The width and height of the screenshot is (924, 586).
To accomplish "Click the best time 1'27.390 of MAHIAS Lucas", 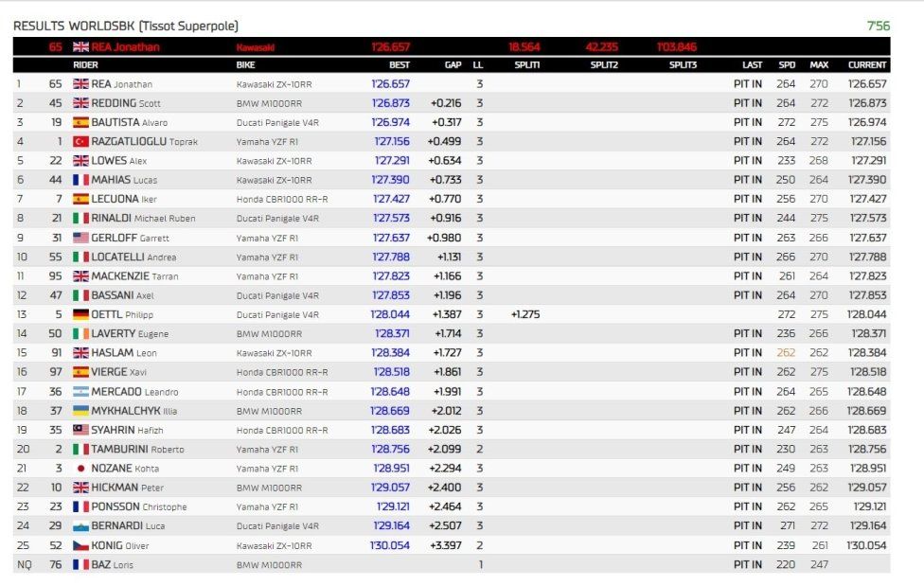I will click(390, 180).
